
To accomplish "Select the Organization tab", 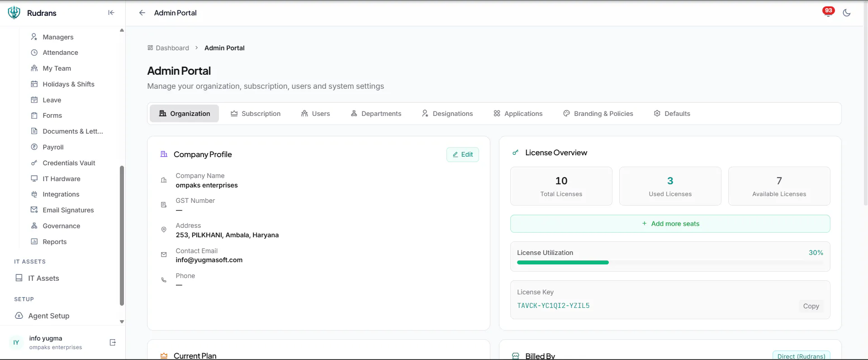I will pyautogui.click(x=185, y=114).
